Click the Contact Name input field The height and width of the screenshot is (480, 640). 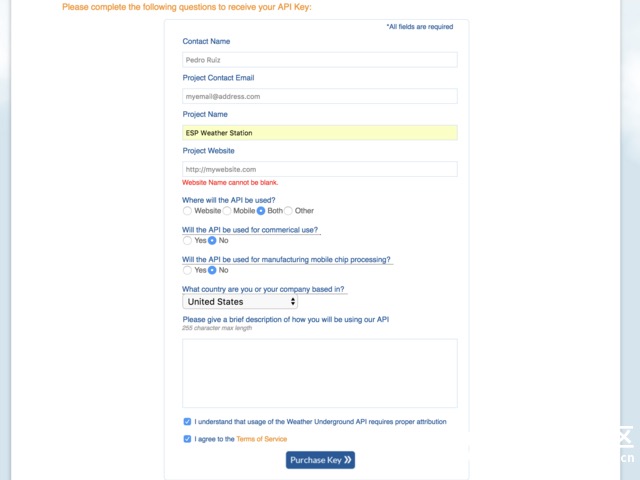(x=320, y=60)
